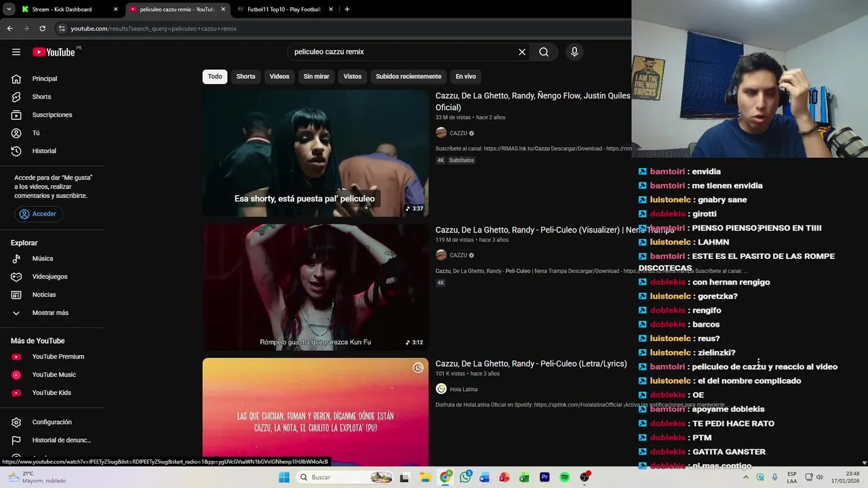Click the address bar URL
Screen dimensions: 868x488
tap(153, 28)
